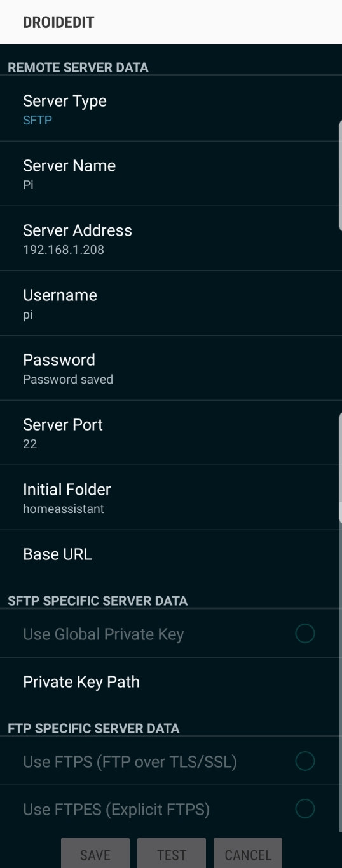Click the FTP Specific Server Data header
Image resolution: width=342 pixels, height=868 pixels.
pos(93,728)
